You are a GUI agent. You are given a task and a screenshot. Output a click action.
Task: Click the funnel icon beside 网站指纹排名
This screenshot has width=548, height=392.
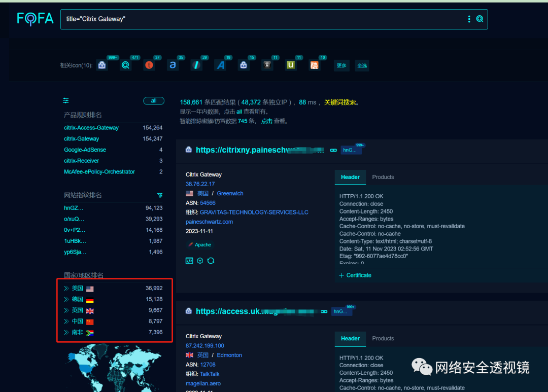[x=160, y=195]
